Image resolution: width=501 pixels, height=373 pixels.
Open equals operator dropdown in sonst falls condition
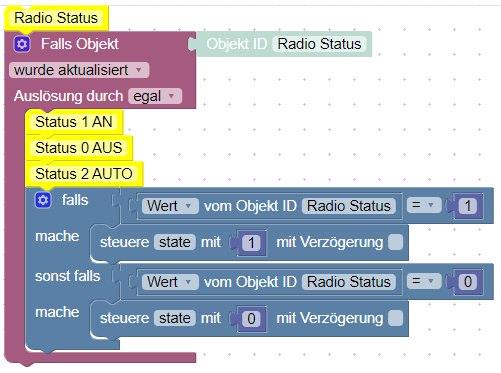424,281
